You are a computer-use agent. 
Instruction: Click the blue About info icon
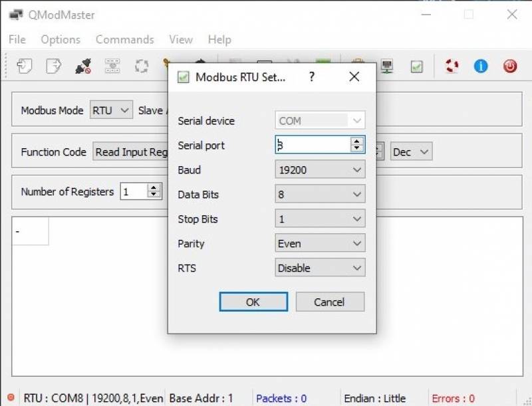pos(481,66)
